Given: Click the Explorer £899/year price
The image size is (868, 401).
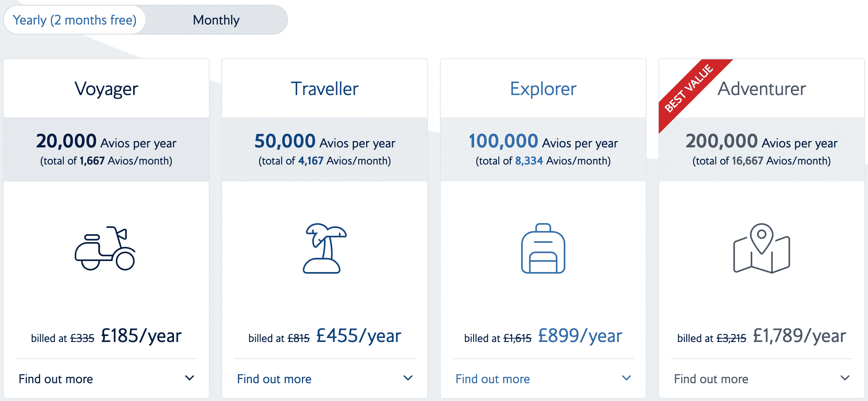Looking at the screenshot, I should [580, 336].
